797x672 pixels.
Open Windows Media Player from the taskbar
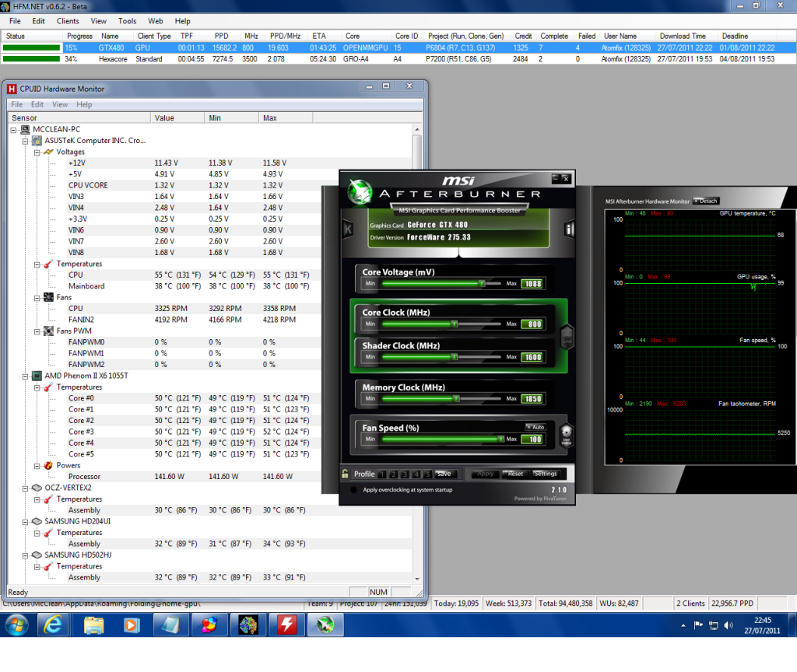(131, 625)
